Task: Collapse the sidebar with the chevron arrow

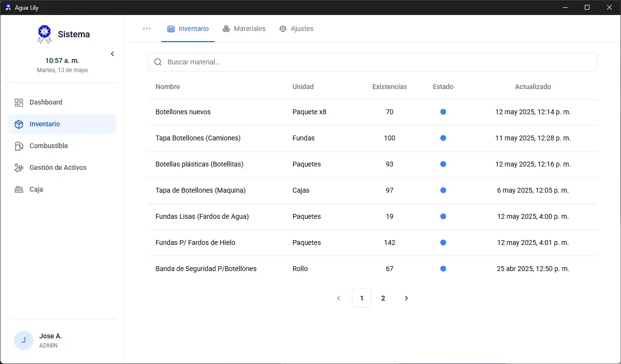Action: [x=112, y=54]
